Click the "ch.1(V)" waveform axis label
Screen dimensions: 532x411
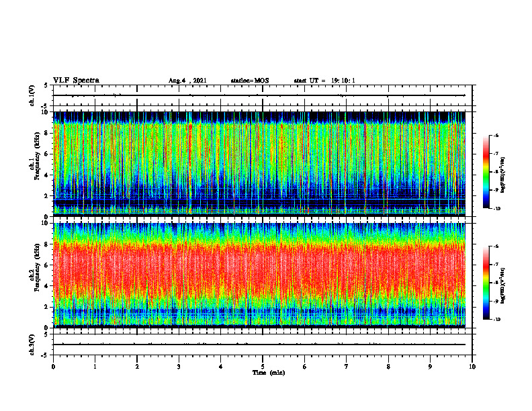tap(32, 95)
